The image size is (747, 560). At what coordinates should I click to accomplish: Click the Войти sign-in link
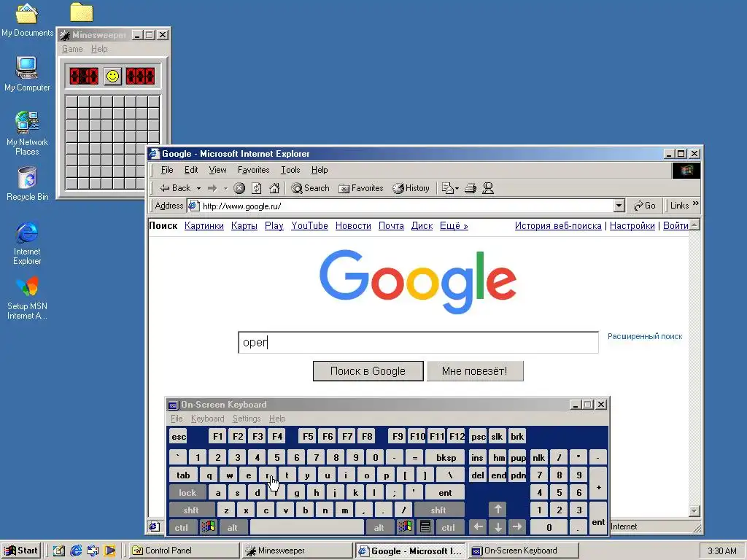click(676, 226)
